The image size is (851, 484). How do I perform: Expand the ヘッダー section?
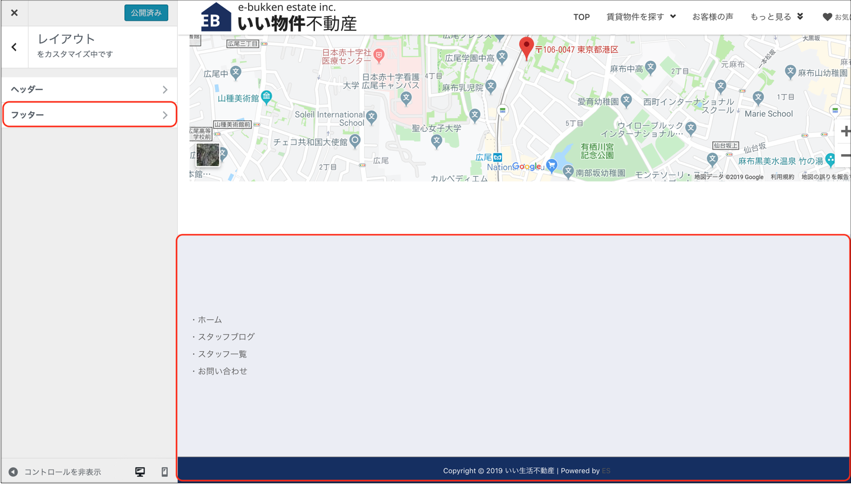coord(89,90)
